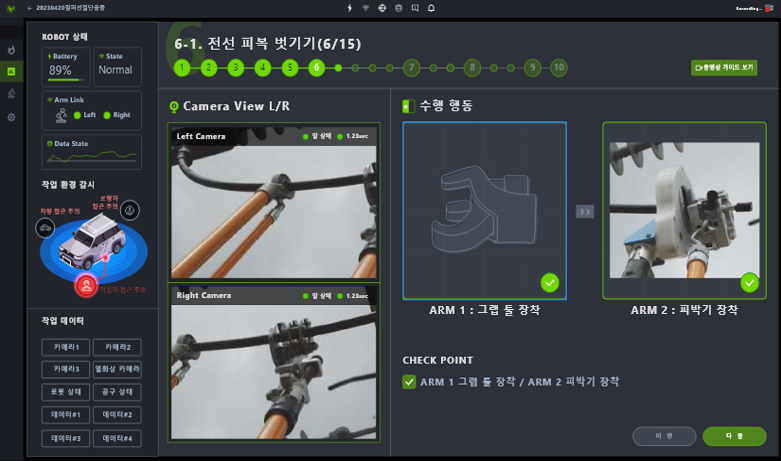The height and width of the screenshot is (461, 781).
Task: Click the 다음 (next) button
Action: click(734, 436)
